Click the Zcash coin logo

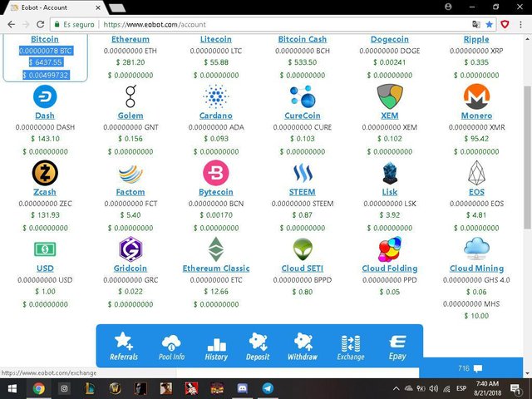click(x=45, y=173)
